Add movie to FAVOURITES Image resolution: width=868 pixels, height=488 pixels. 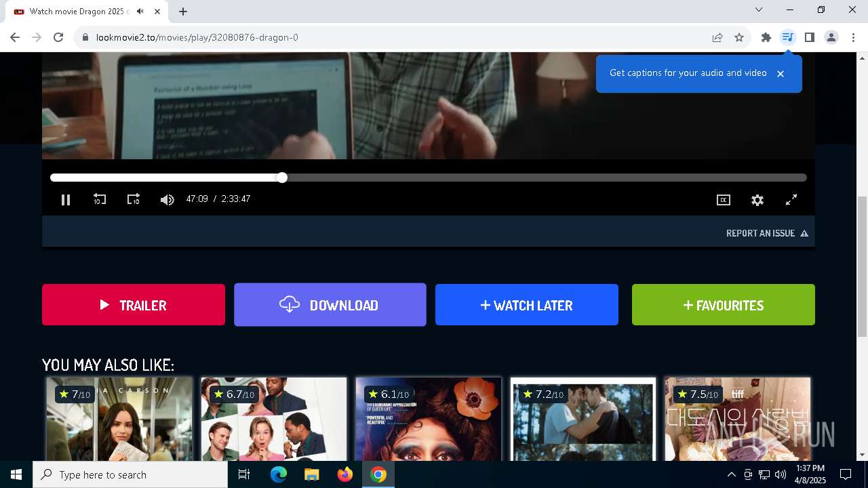pos(724,305)
